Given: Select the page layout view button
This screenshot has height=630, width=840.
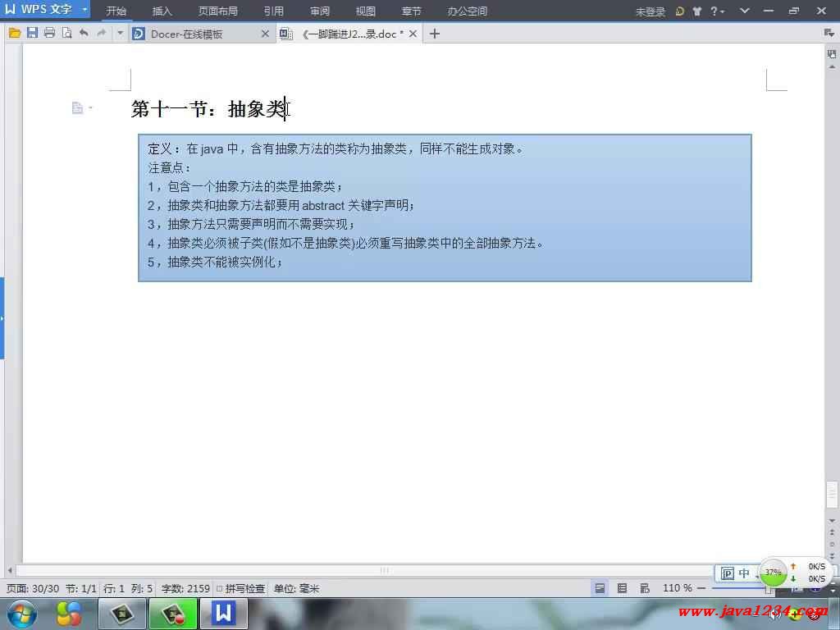Looking at the screenshot, I should [600, 588].
